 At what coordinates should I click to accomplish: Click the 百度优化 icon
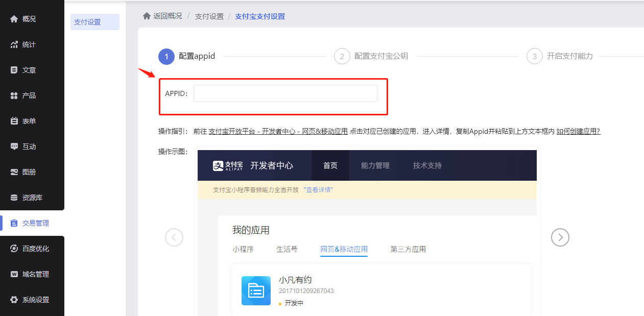click(14, 249)
